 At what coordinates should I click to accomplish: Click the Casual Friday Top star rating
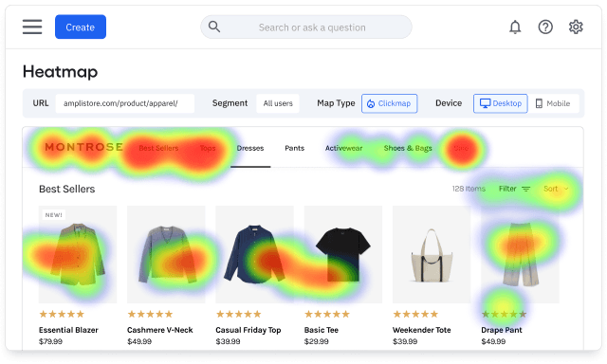click(238, 314)
